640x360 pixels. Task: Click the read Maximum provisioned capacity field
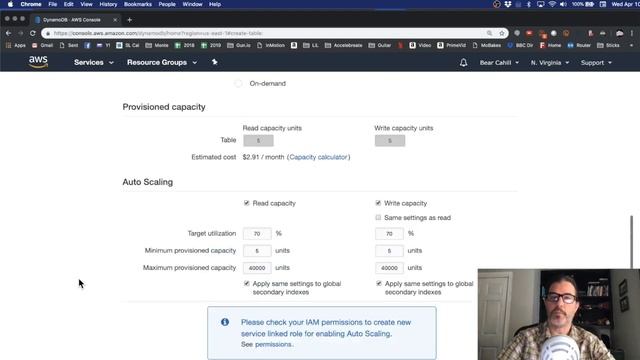click(x=257, y=268)
